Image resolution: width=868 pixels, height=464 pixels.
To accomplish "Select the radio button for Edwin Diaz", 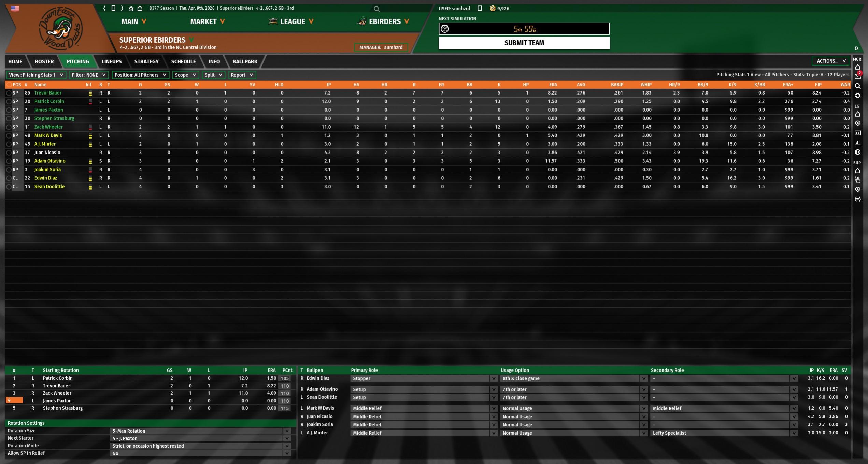I will (x=9, y=178).
